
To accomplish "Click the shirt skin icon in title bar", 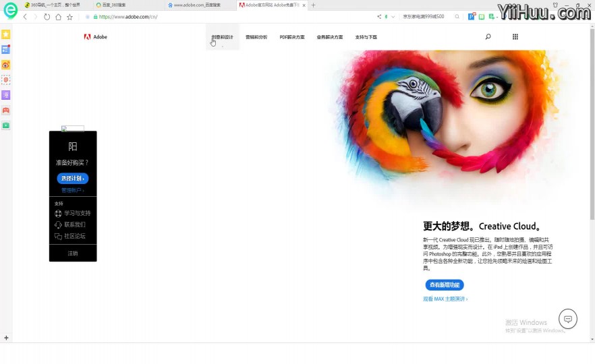I will (x=556, y=5).
